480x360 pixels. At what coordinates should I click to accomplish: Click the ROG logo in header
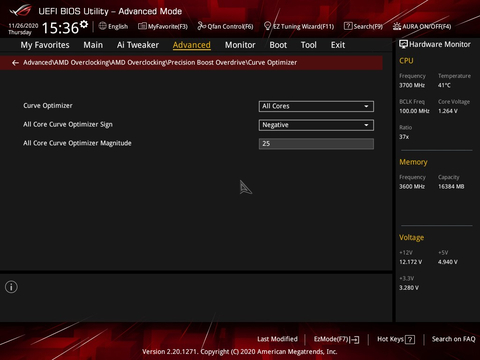[x=21, y=11]
